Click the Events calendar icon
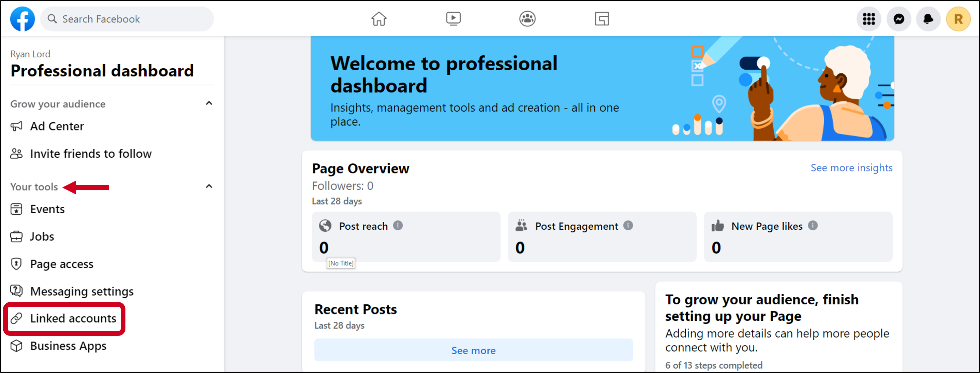 click(x=16, y=209)
